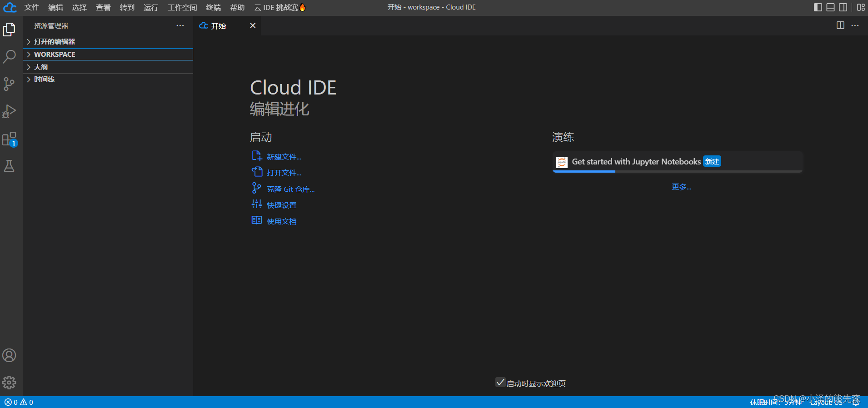The image size is (868, 408).
Task: Expand the WORKSPACE folder section
Action: [108, 54]
